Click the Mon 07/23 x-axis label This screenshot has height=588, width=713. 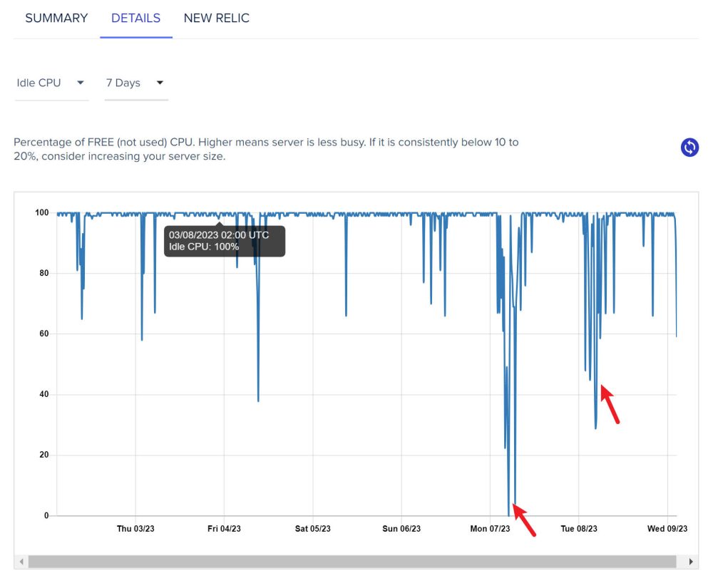point(491,528)
